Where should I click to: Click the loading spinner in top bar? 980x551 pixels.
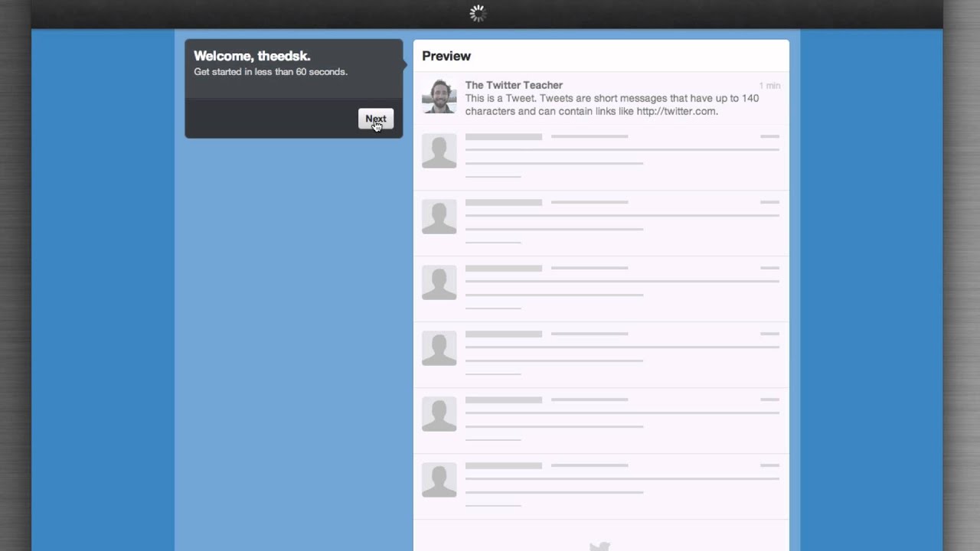[x=478, y=13]
